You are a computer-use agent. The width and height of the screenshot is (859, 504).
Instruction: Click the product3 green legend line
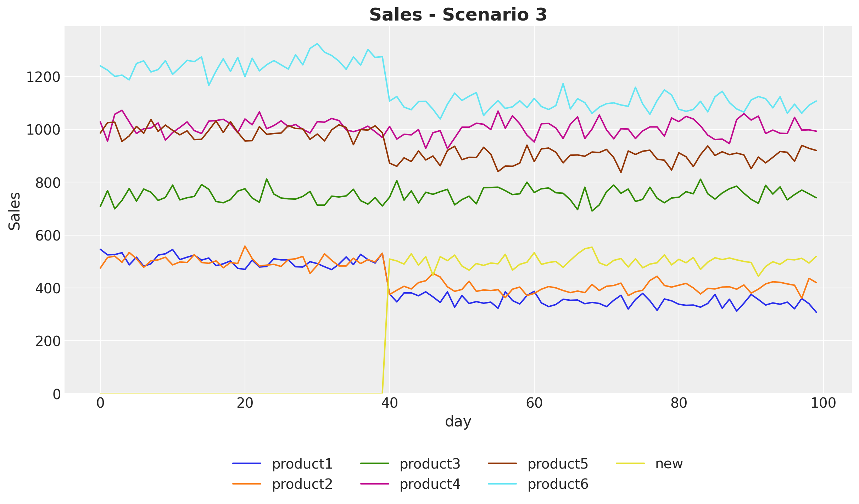click(375, 463)
